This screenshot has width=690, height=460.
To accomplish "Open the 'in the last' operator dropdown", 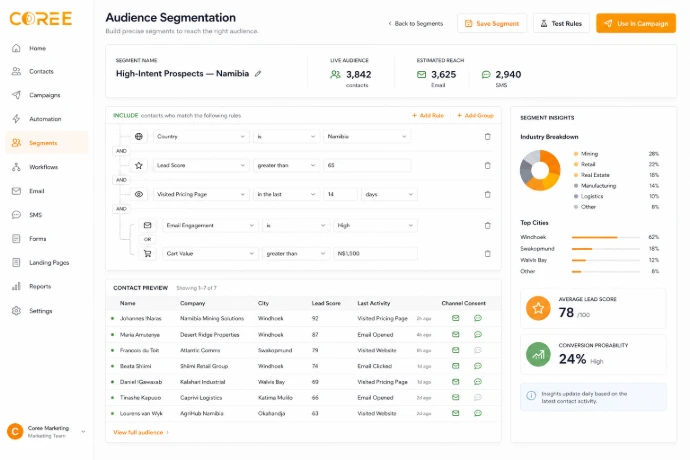I will click(x=286, y=194).
